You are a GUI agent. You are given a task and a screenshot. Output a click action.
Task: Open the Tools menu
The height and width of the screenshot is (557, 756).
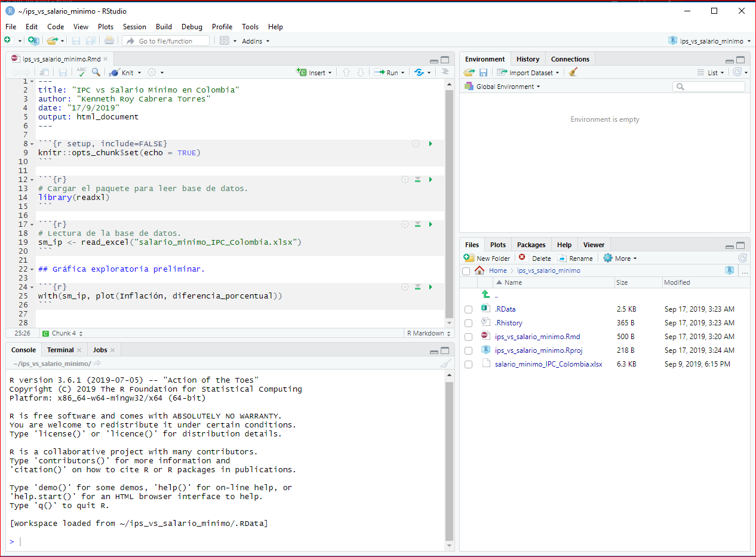tap(250, 27)
